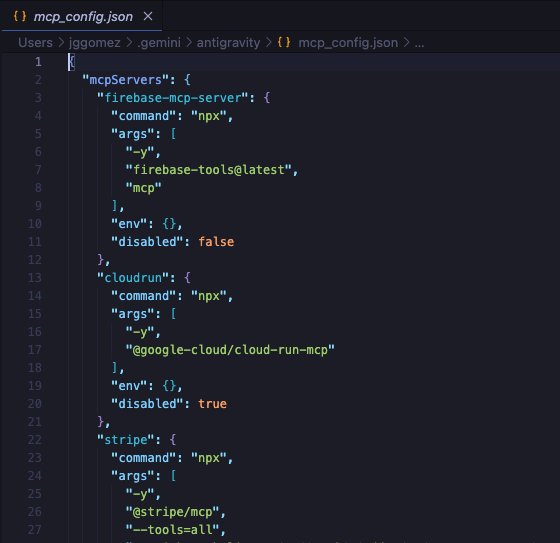This screenshot has width=560, height=543.
Task: Click "-y" string on line 16
Action: pos(140,332)
